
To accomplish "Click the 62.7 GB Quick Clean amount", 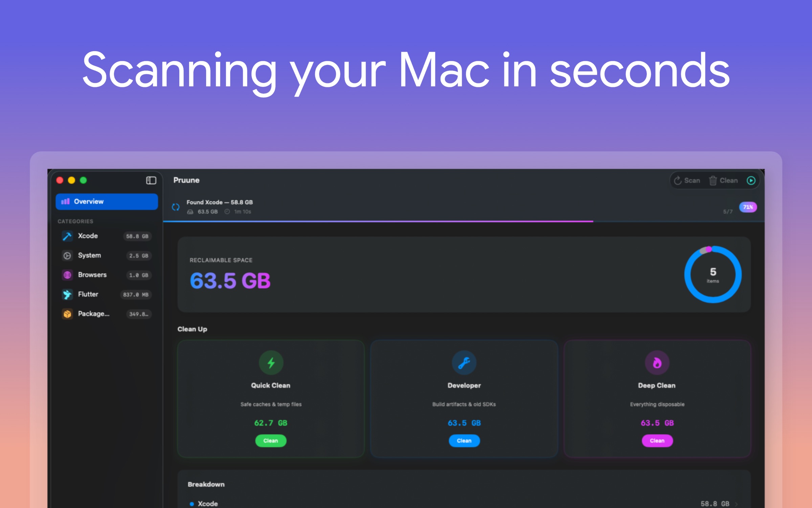I will click(271, 423).
